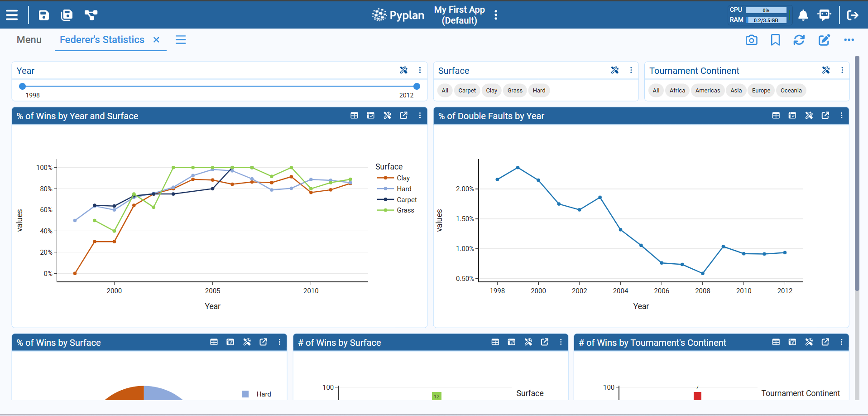Screen dimensions: 868x416
Task: Click the Americas continent filter button
Action: [707, 90]
